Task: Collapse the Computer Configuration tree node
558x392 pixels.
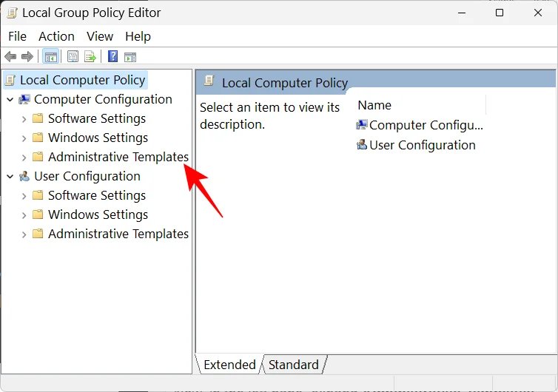Action: [x=10, y=100]
